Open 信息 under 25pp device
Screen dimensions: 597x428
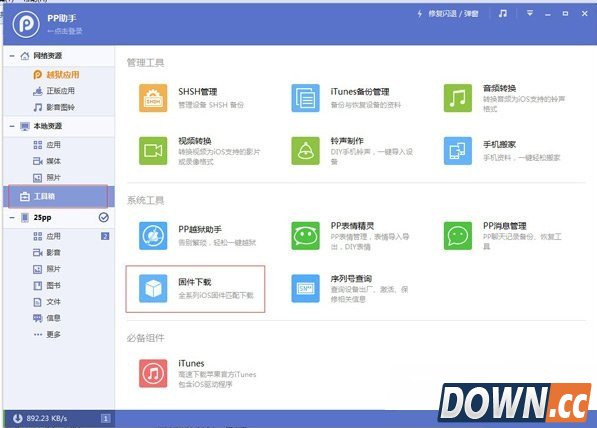click(47, 318)
